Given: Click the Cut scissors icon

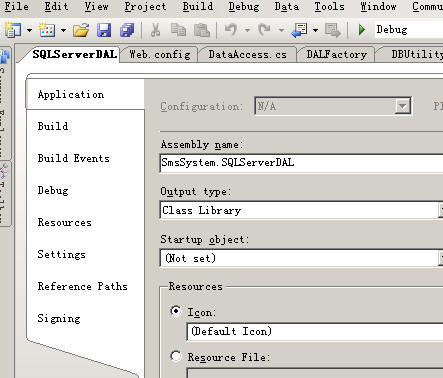Looking at the screenshot, I should tap(155, 30).
